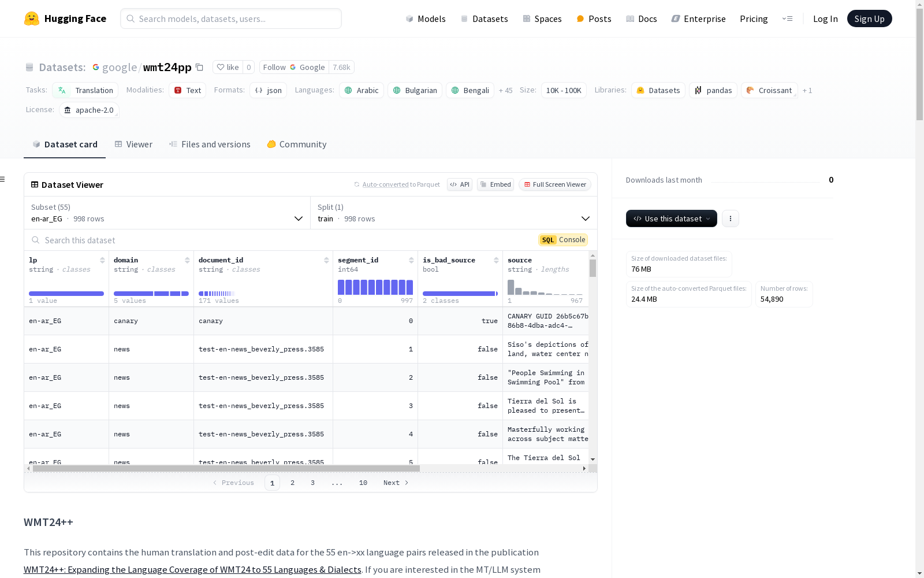The width and height of the screenshot is (924, 578).
Task: Open the google organization link
Action: (120, 67)
